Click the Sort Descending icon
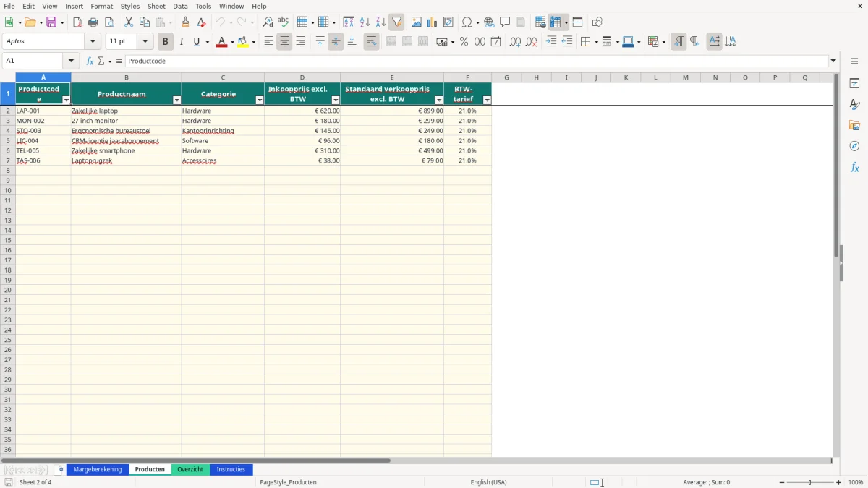868x488 pixels. [x=381, y=22]
